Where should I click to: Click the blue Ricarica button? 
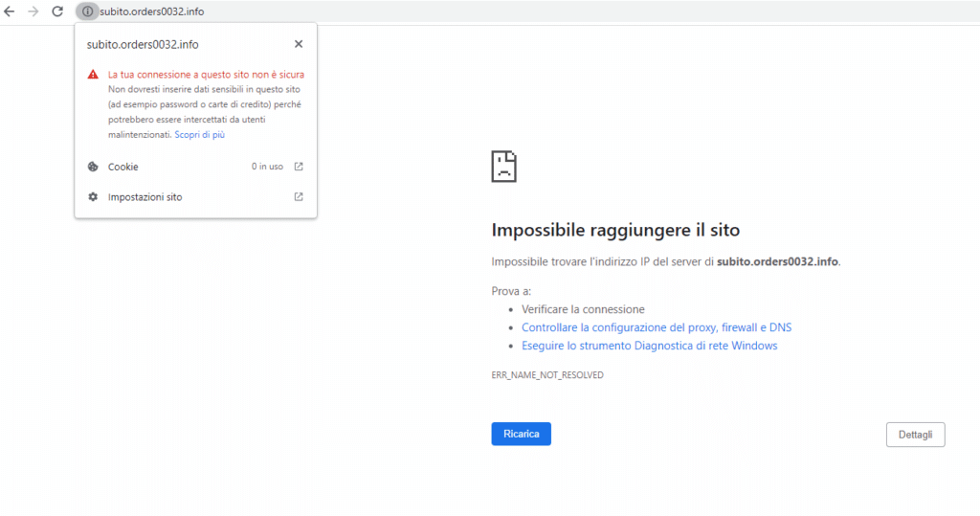[x=522, y=434]
